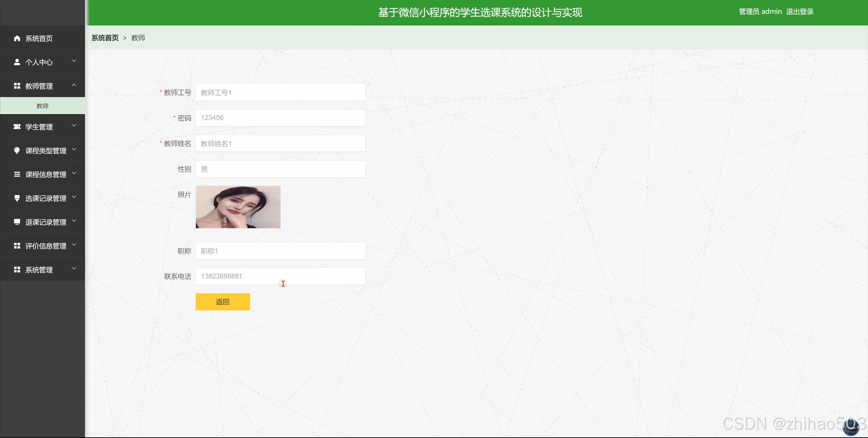Screen dimensions: 868x438
Task: Select the 教师 submenu item
Action: click(42, 106)
